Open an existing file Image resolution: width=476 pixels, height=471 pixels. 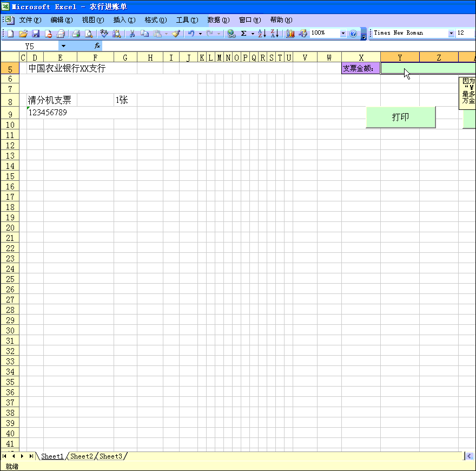point(23,33)
